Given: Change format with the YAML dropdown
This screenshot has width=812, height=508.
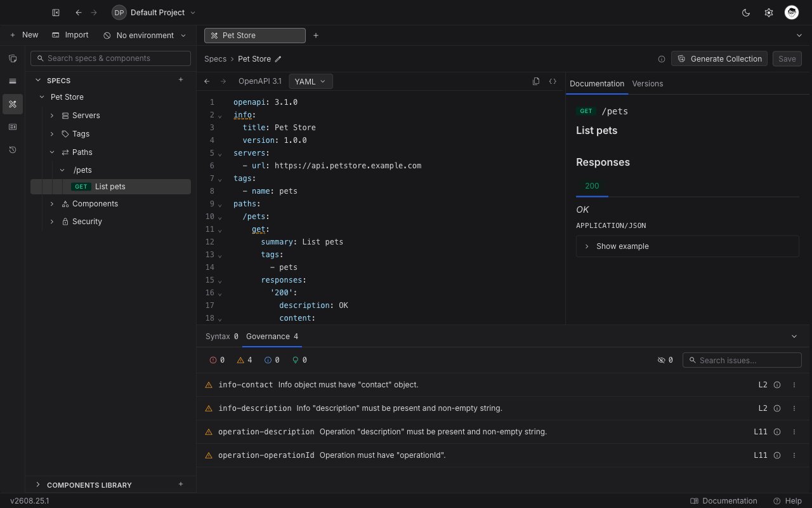Looking at the screenshot, I should coord(310,81).
